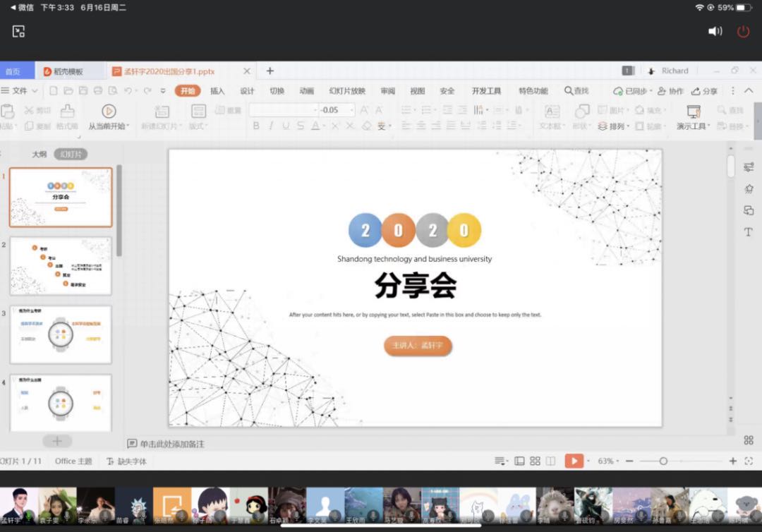762x532 pixels.
Task: Click the text tool icon in the right sidebar
Action: 749,232
